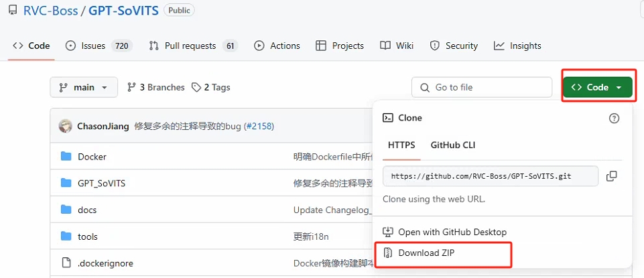Open the Update Changelog commit message

pos(332,210)
